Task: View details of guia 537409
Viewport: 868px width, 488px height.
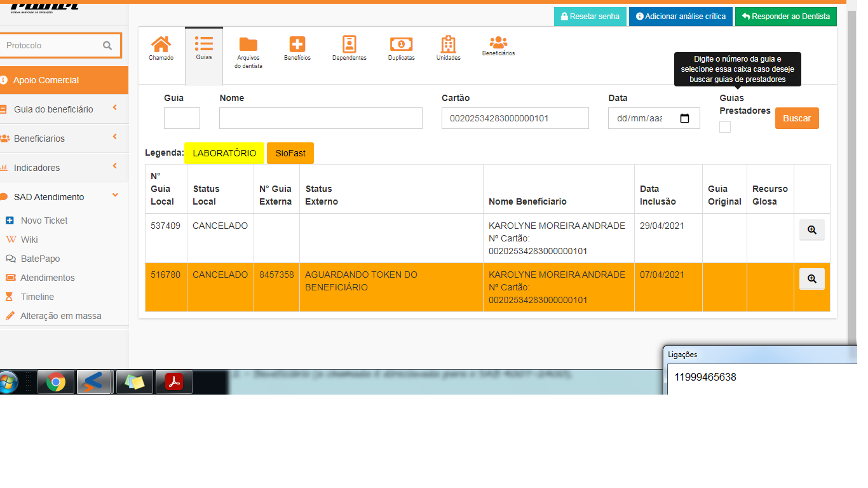Action: click(811, 230)
